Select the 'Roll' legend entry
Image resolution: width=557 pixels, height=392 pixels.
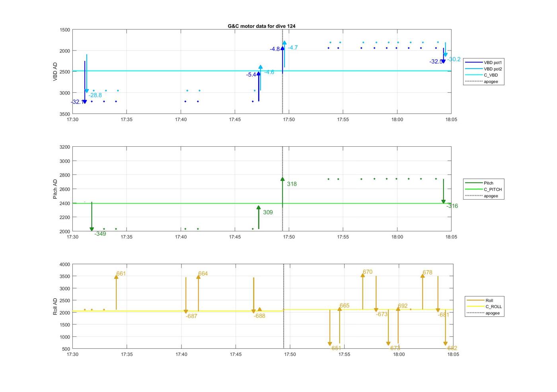pos(480,301)
